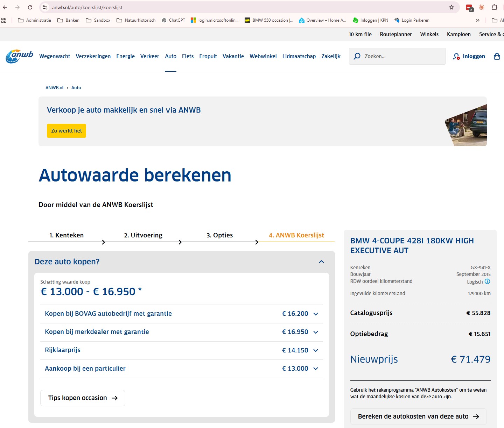Go to step 1. Kenteken
504x428 pixels.
[66, 235]
